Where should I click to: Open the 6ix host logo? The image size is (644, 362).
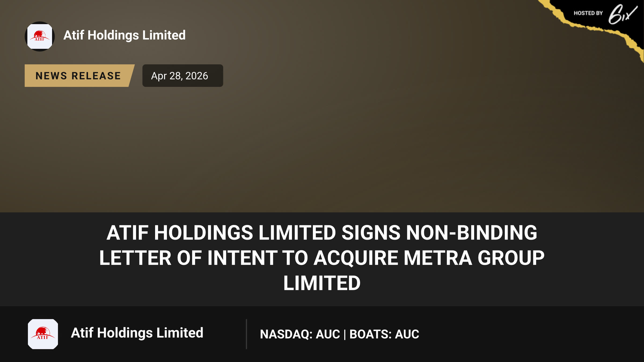(x=623, y=14)
